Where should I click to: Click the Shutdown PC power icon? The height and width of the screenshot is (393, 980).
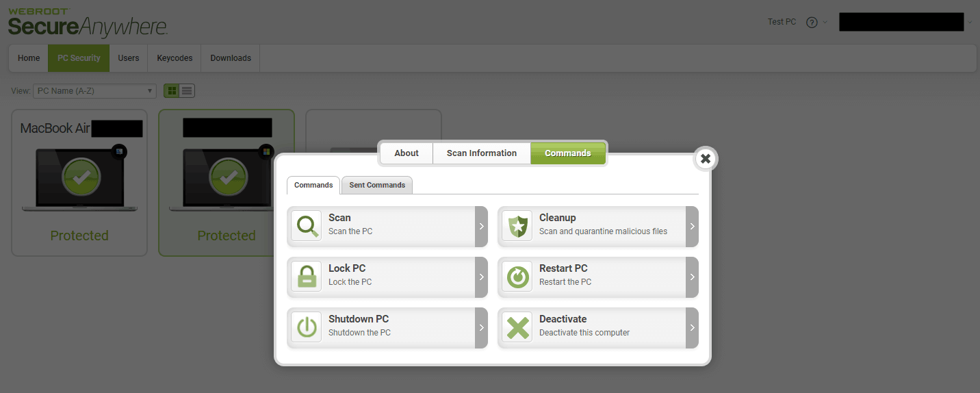[306, 327]
